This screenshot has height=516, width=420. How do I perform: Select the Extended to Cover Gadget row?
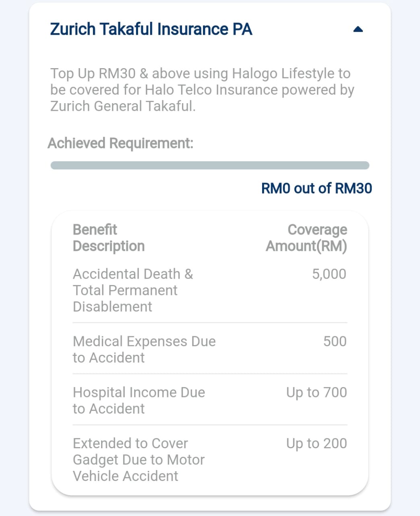(x=210, y=460)
